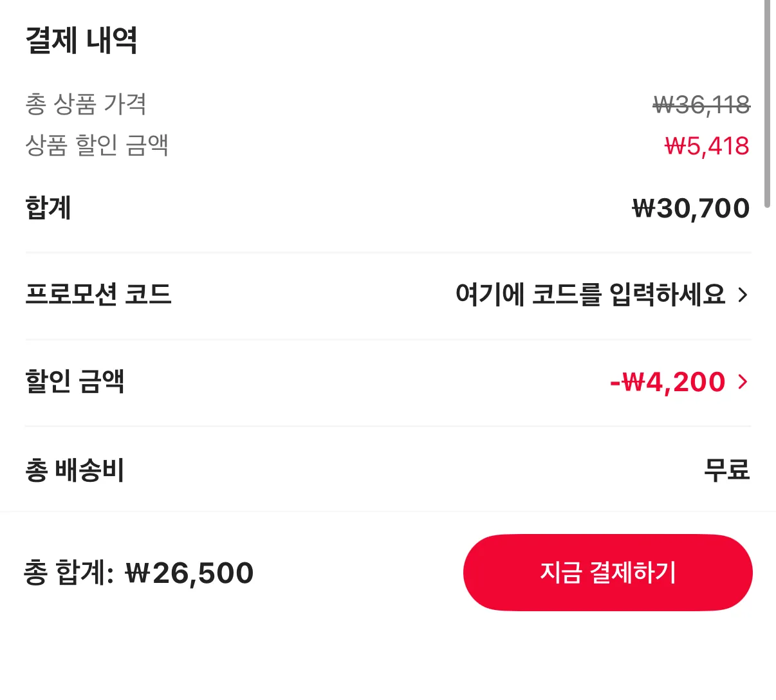Screen dimensions: 776x700
Task: Expand the discount amount chevron arrow
Action: [743, 382]
